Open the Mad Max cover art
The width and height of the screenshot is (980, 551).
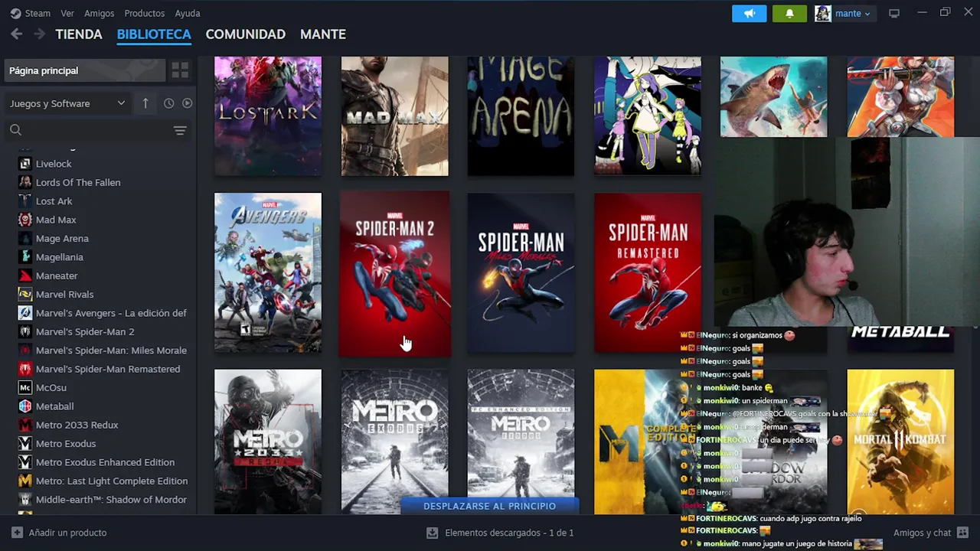(394, 116)
